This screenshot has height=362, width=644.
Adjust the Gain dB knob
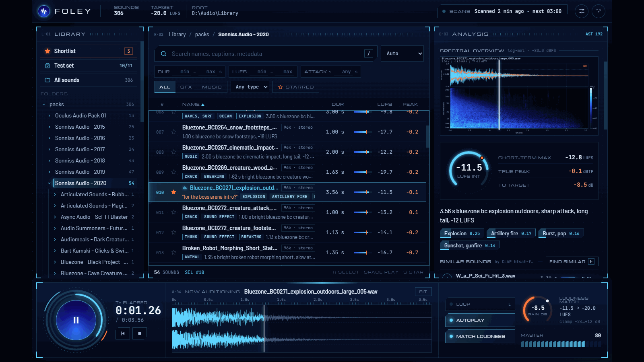[x=537, y=310]
